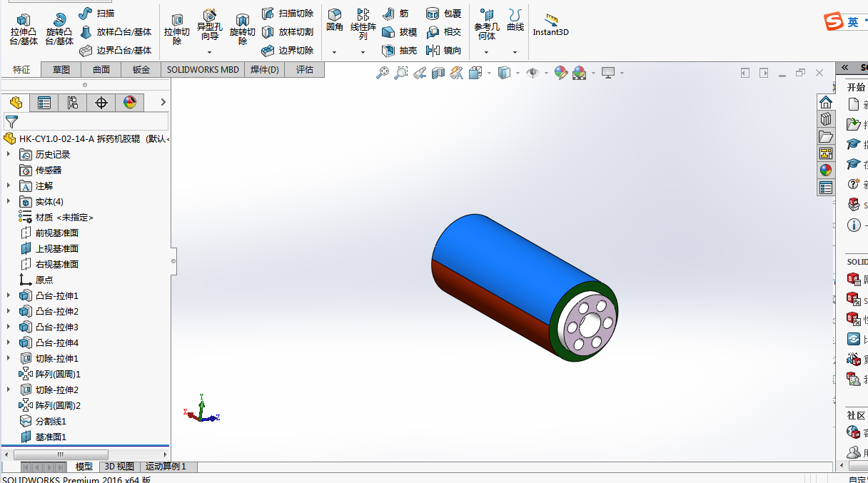
Task: Select the 线性阵列 linear pattern tool
Action: pos(363,25)
